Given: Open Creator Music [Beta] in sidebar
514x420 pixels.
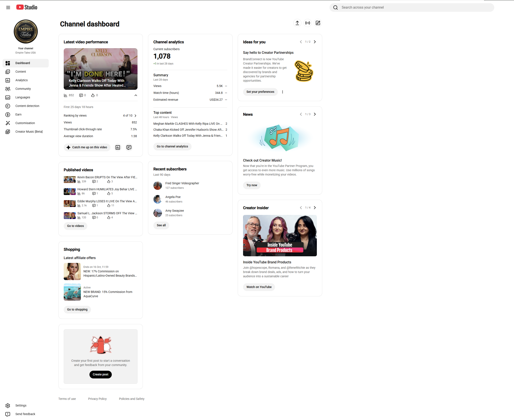Looking at the screenshot, I should point(26,132).
